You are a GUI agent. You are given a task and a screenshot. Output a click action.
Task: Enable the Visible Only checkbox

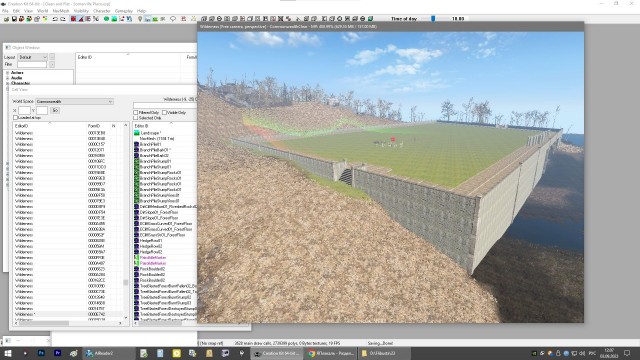[164, 113]
